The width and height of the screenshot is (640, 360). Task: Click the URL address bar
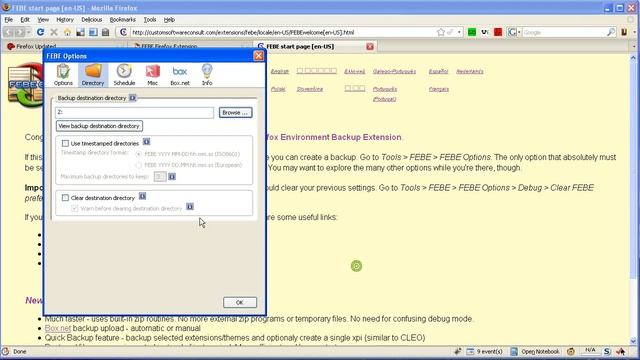[x=282, y=32]
